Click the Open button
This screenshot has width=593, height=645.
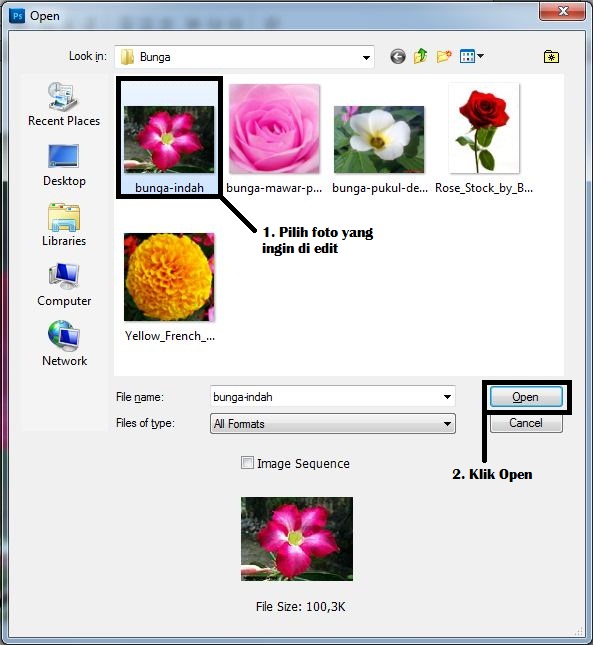tap(526, 397)
